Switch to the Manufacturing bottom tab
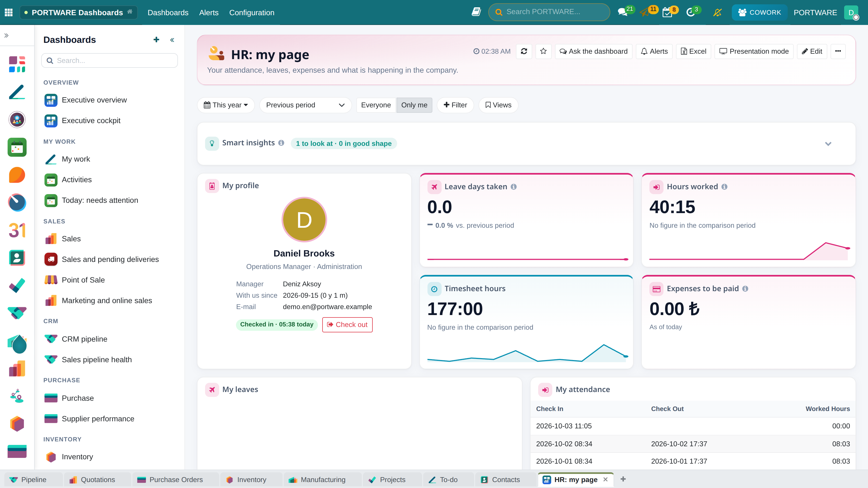Image resolution: width=868 pixels, height=488 pixels. pyautogui.click(x=323, y=480)
